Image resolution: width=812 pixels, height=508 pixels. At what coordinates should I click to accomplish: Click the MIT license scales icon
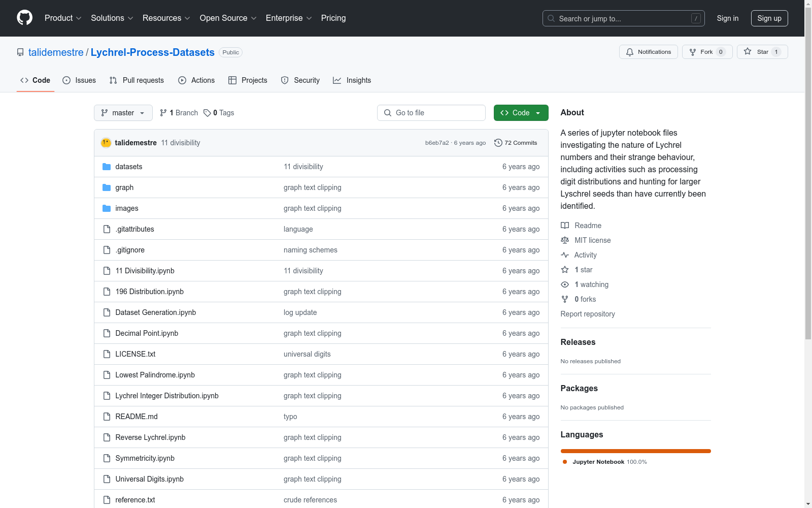click(565, 240)
